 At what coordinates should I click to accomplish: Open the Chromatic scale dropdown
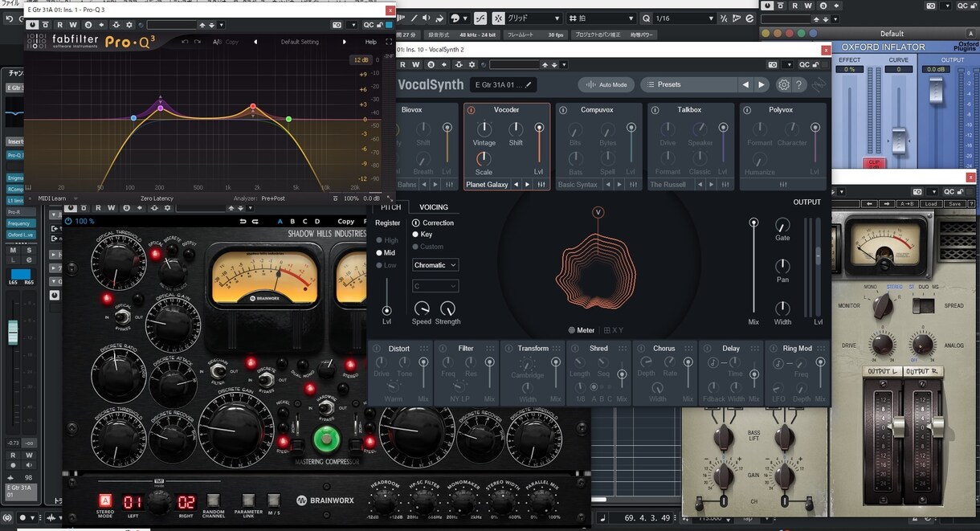[435, 265]
